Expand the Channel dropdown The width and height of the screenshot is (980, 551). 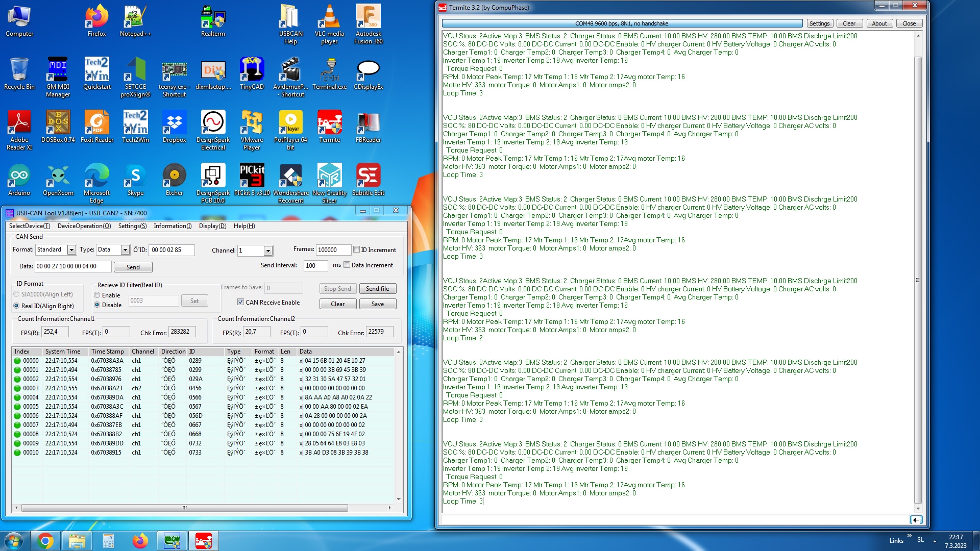[x=268, y=251]
